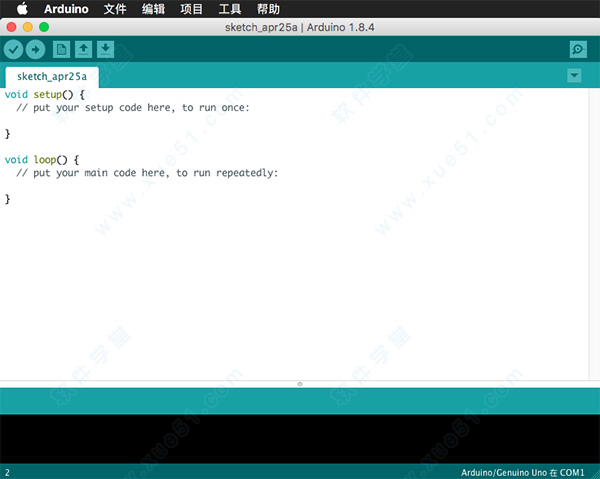The image size is (600, 479).
Task: Open the 编辑 menu
Action: tap(153, 9)
